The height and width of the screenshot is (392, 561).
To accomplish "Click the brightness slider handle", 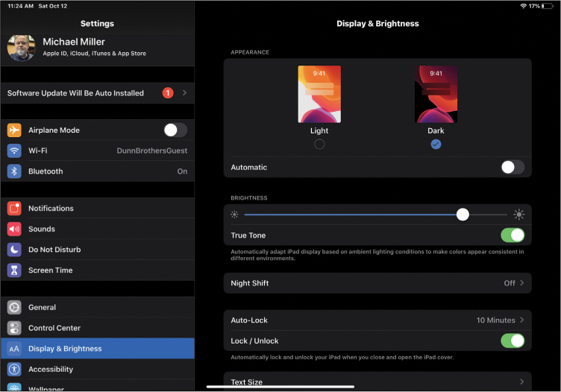I will pyautogui.click(x=463, y=215).
